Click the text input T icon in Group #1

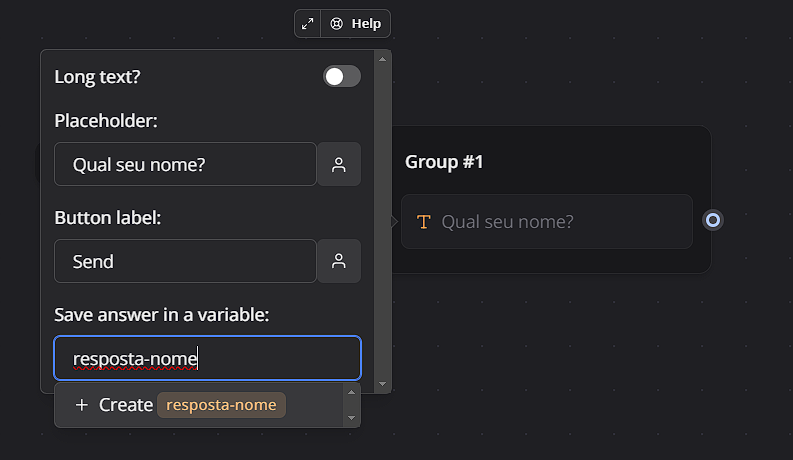coord(423,221)
